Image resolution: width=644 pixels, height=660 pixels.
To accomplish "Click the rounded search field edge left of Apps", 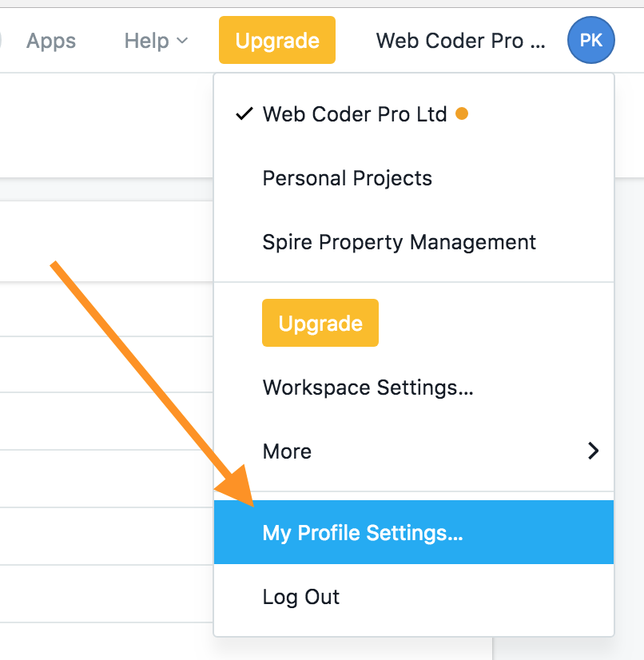I will [2, 41].
